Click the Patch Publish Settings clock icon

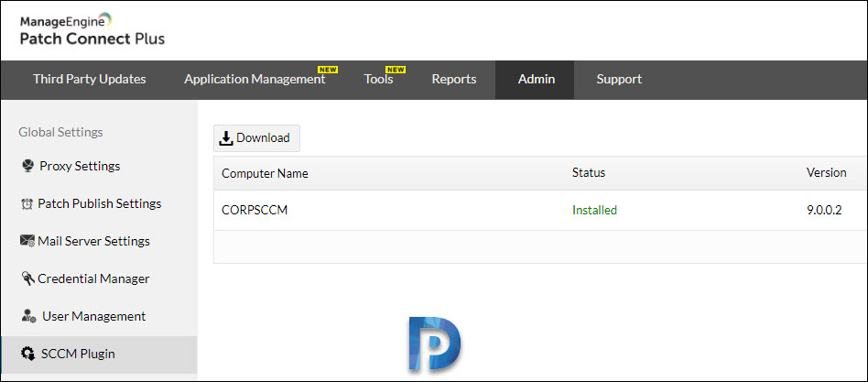click(27, 203)
